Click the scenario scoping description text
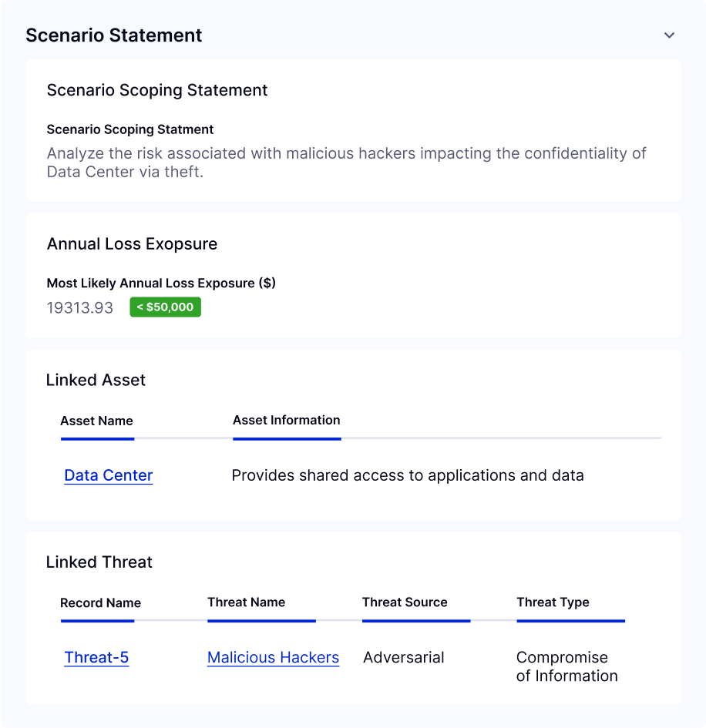The width and height of the screenshot is (706, 728). pos(347,163)
